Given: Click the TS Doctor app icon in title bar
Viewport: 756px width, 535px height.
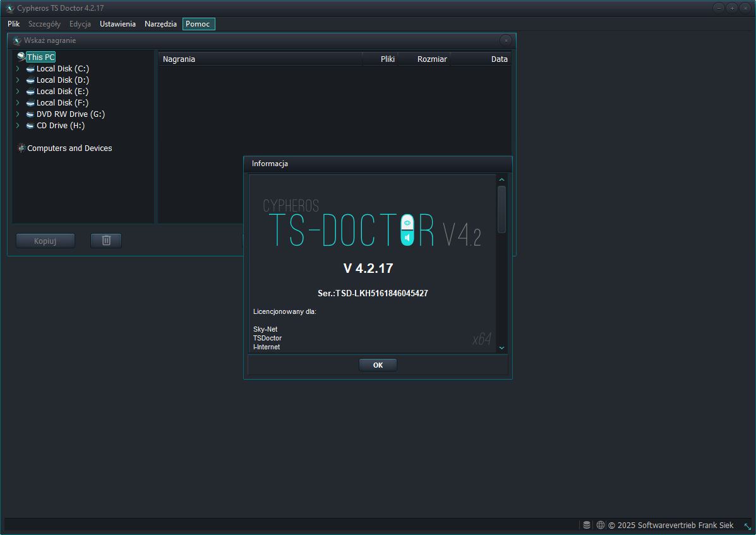Looking at the screenshot, I should tap(9, 8).
